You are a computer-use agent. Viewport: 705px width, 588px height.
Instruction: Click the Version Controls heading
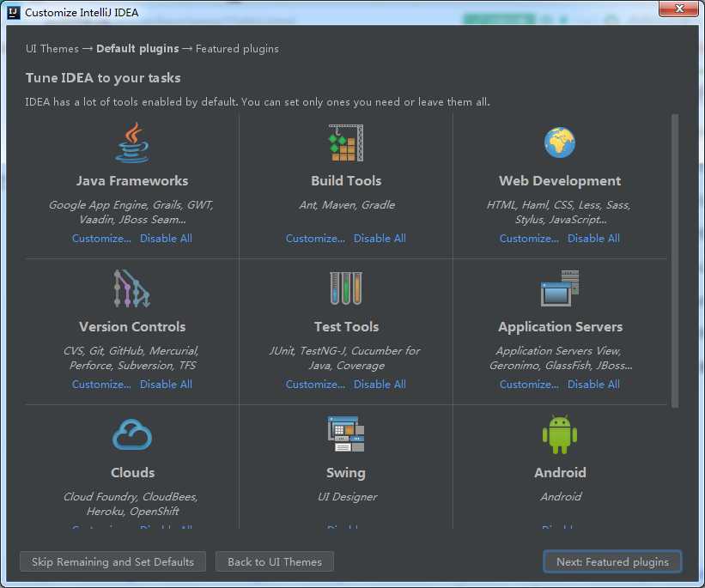coord(132,326)
